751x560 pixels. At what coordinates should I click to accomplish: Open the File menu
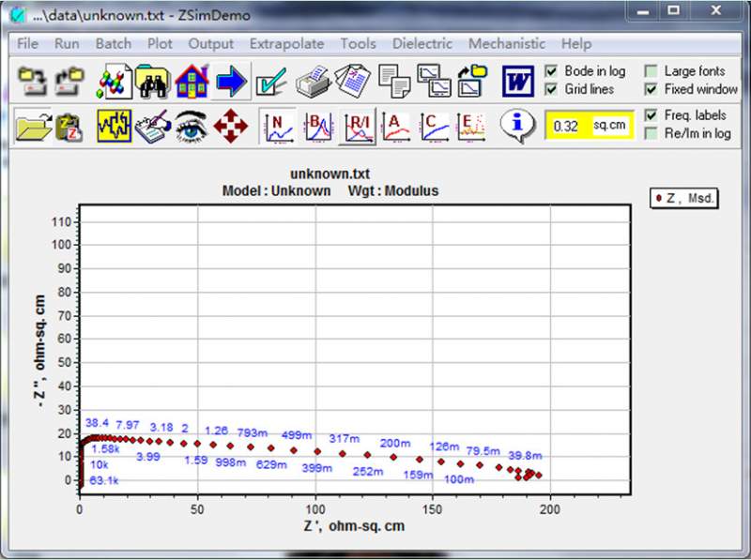[27, 43]
